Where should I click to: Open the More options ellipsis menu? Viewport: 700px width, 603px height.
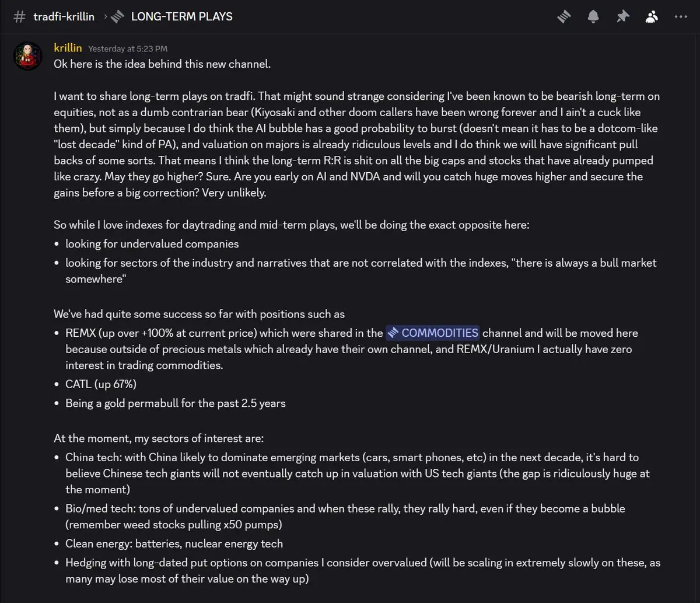(681, 17)
